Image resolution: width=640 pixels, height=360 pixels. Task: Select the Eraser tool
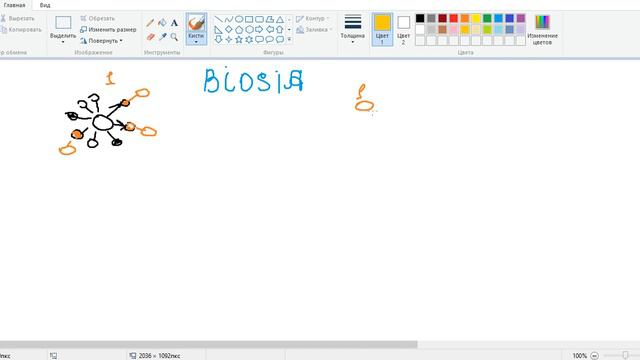click(150, 37)
